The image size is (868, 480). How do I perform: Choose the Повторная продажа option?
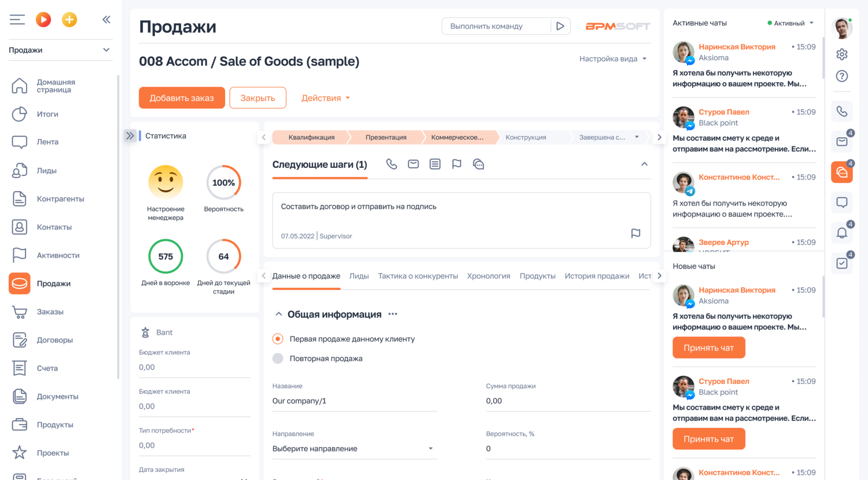pyautogui.click(x=278, y=358)
